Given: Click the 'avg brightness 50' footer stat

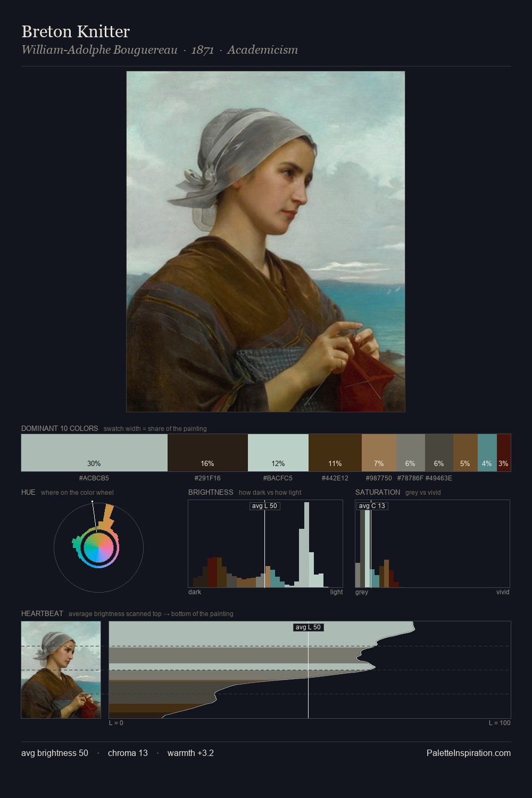Looking at the screenshot, I should (55, 753).
